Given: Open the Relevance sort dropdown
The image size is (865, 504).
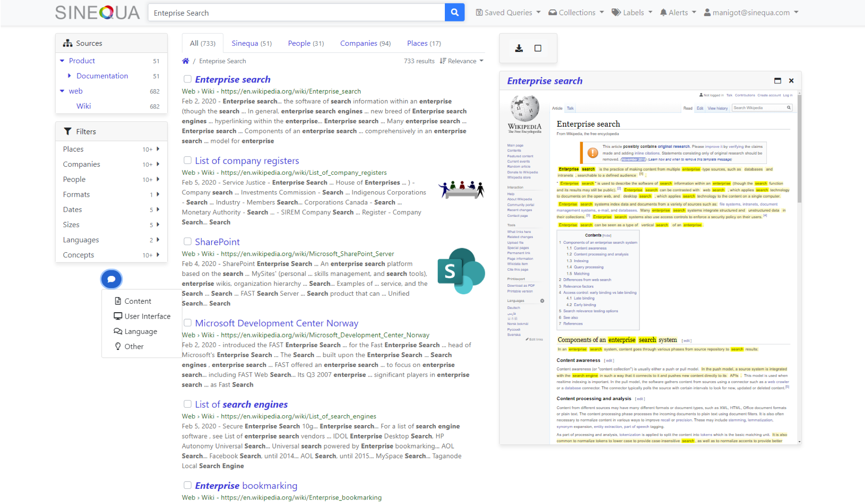Looking at the screenshot, I should pos(462,61).
